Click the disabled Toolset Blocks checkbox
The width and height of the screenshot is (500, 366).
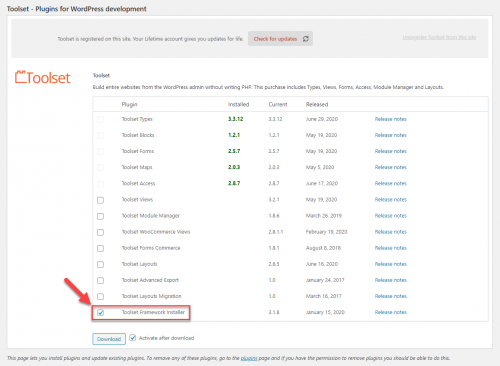coord(100,135)
